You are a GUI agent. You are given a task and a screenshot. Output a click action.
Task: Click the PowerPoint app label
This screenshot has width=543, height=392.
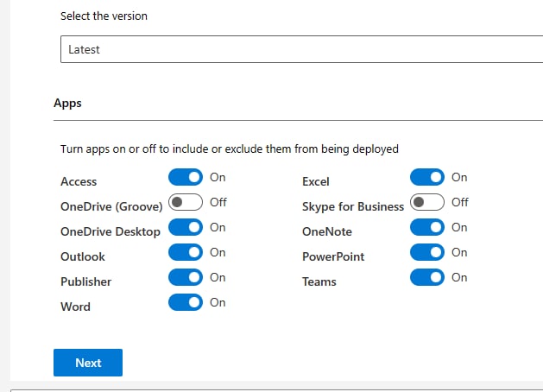[333, 256]
